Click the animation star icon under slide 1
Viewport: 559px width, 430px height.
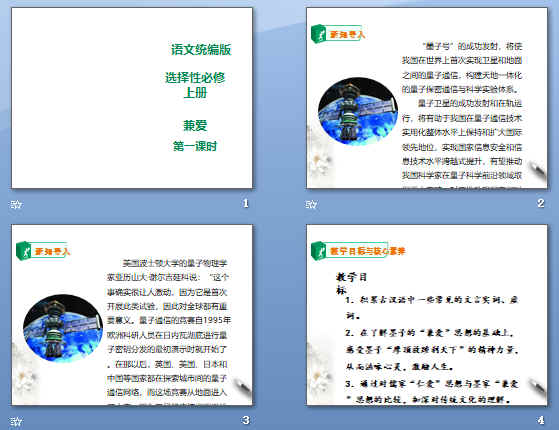click(x=16, y=204)
